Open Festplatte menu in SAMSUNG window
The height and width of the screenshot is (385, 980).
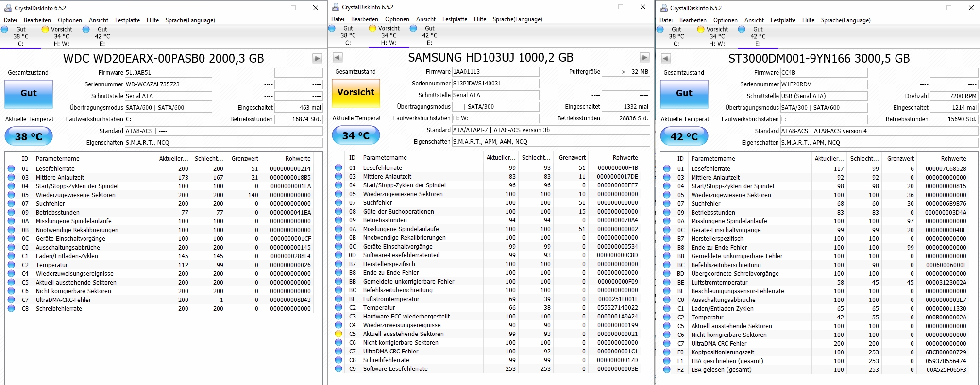click(455, 19)
